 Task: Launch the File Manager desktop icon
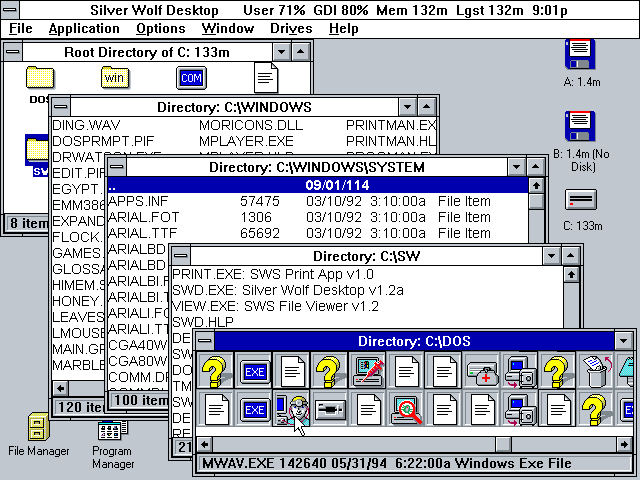coord(38,427)
